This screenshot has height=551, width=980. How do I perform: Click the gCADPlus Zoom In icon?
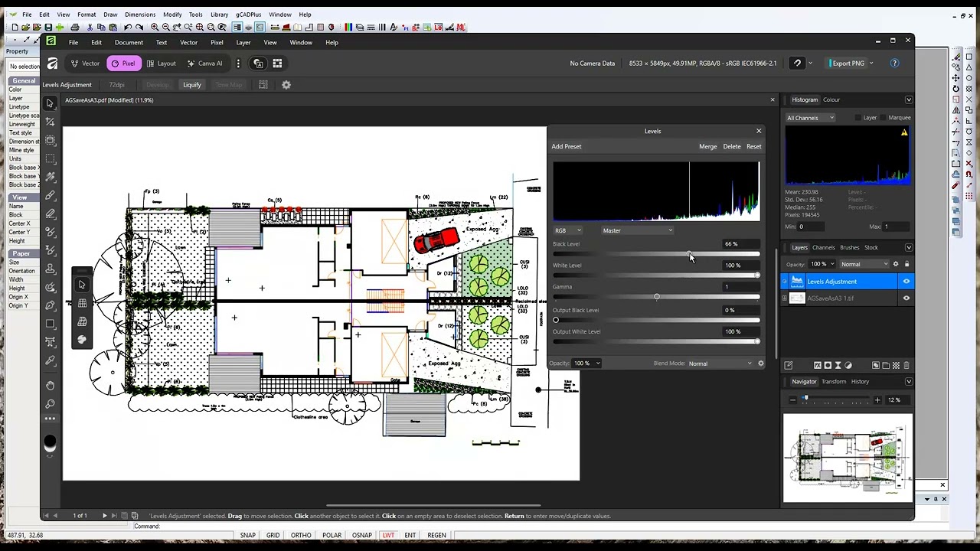(155, 27)
